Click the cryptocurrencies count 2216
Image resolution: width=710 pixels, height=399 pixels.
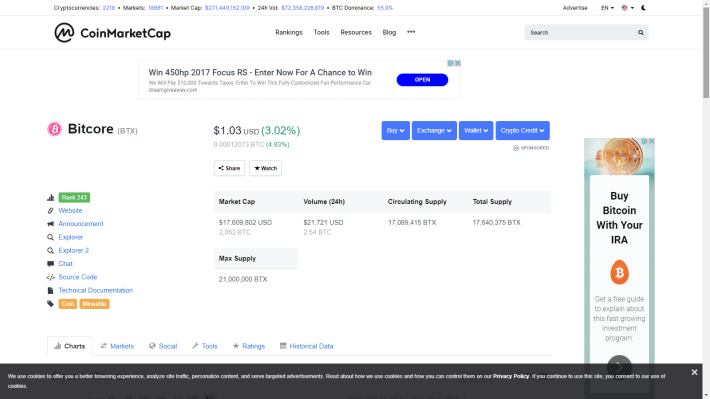pyautogui.click(x=109, y=8)
